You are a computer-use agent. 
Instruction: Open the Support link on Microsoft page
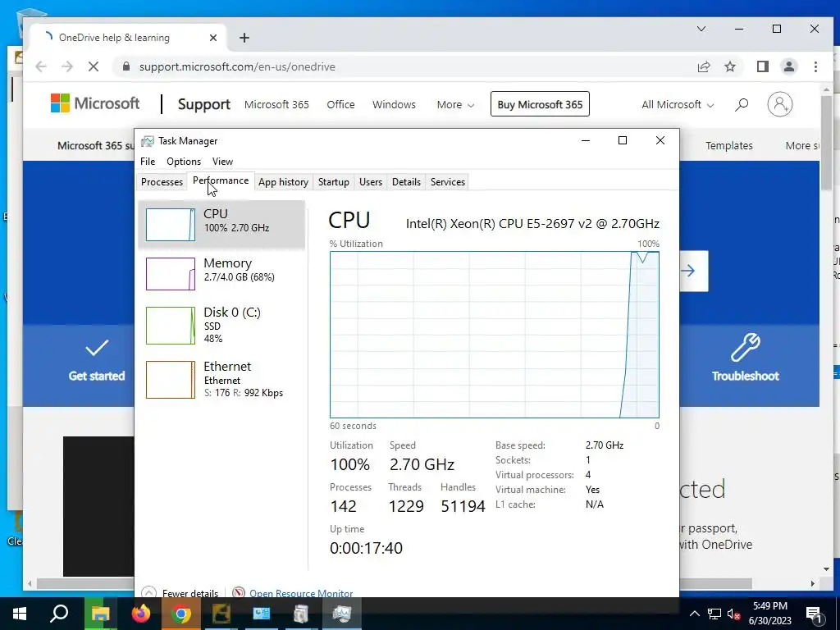(x=203, y=104)
